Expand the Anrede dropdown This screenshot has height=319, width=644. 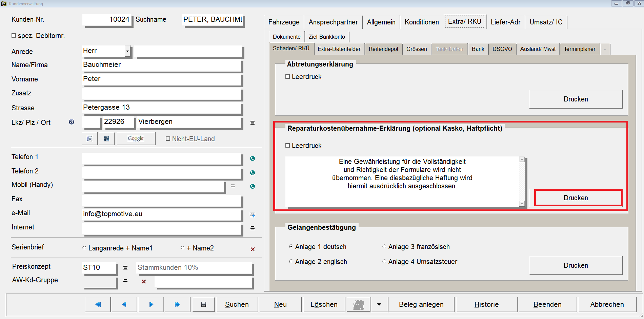127,51
